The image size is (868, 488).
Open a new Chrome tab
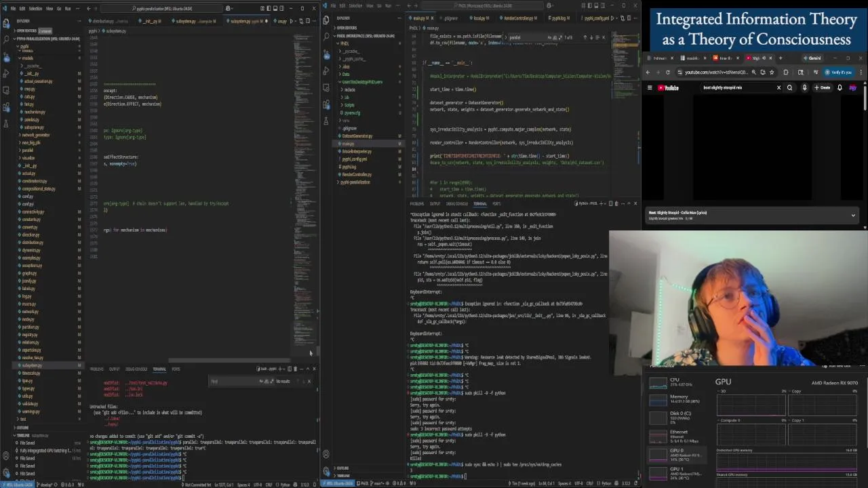(781, 58)
